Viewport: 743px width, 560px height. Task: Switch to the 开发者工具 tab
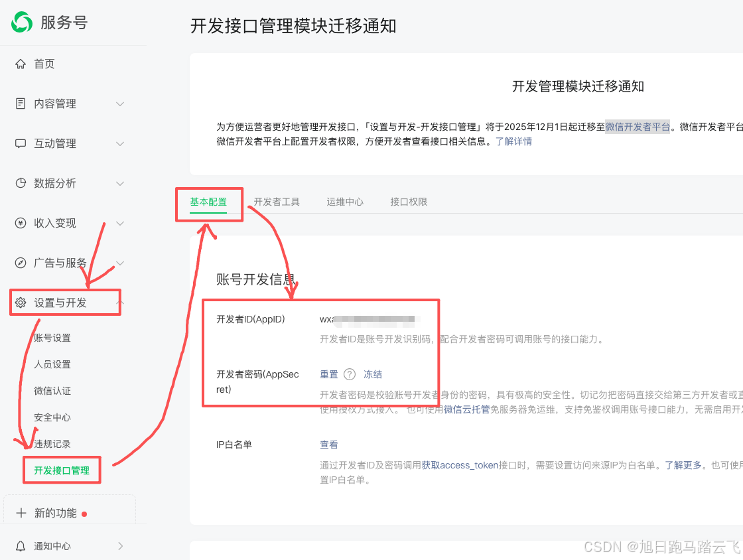point(277,202)
